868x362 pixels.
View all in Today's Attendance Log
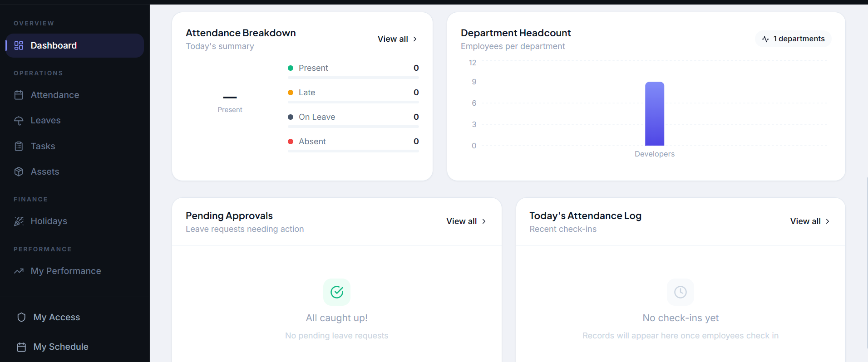point(810,221)
